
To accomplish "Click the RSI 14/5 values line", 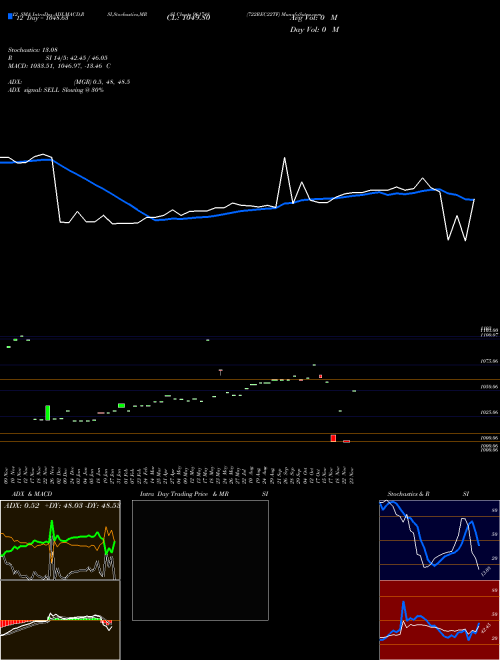I will point(58,58).
